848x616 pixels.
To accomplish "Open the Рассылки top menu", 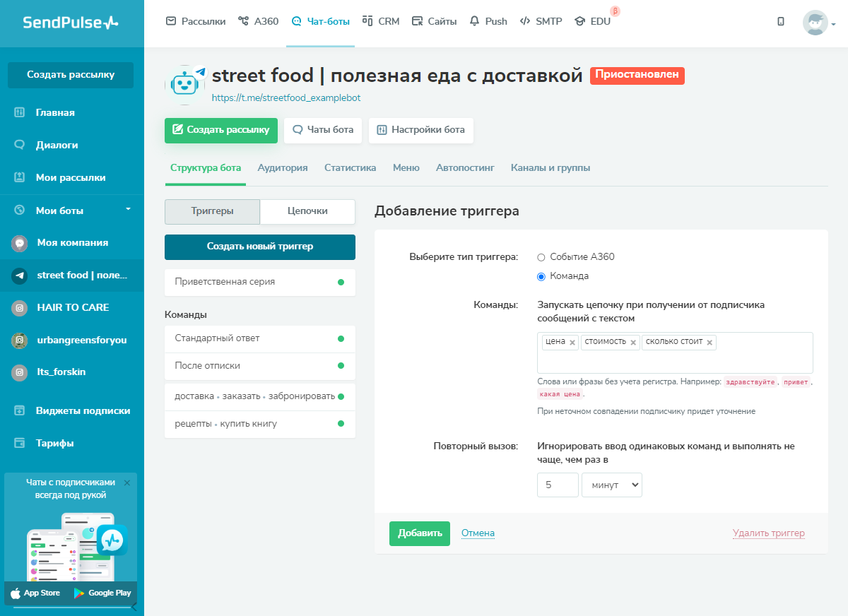I will point(196,21).
